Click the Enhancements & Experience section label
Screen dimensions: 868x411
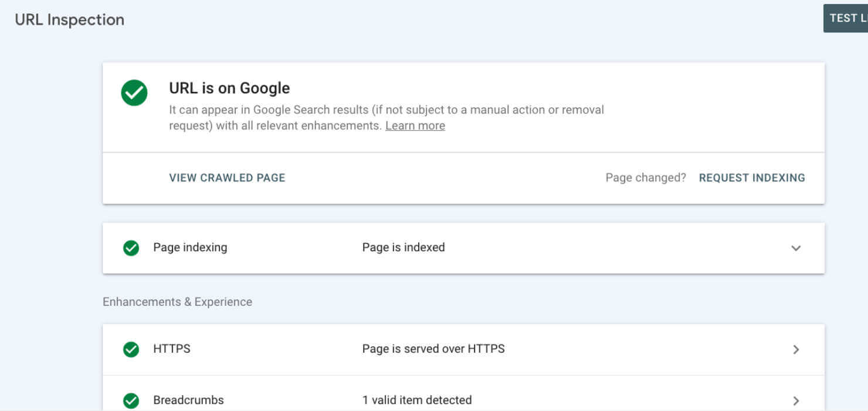point(177,301)
